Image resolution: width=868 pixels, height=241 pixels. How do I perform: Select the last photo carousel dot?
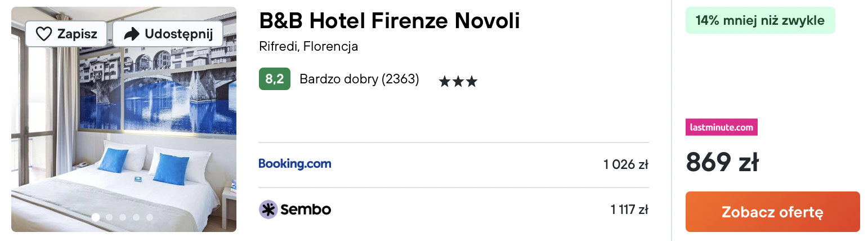click(x=150, y=217)
